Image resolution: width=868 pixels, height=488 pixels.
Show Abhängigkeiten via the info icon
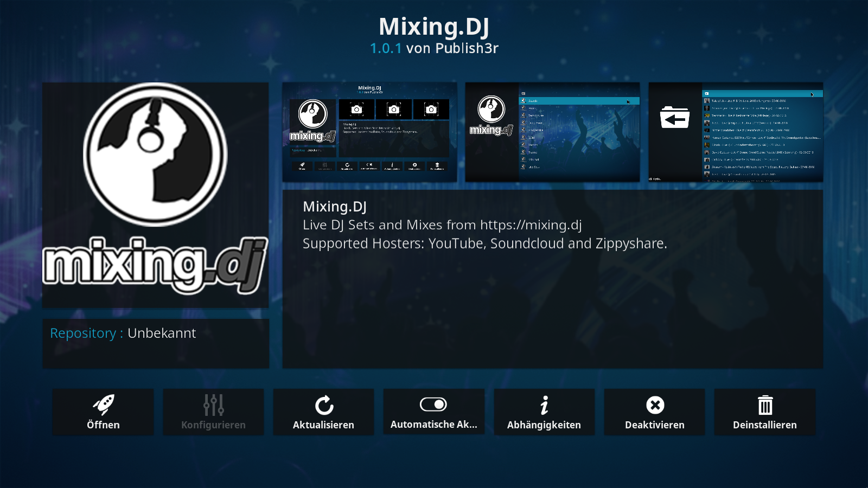pyautogui.click(x=544, y=405)
